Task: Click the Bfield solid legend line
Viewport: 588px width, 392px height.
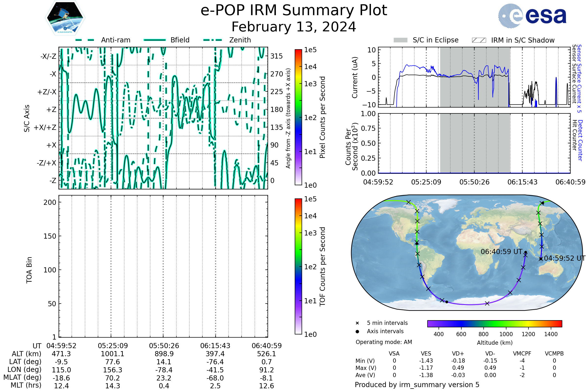Action: coord(155,40)
